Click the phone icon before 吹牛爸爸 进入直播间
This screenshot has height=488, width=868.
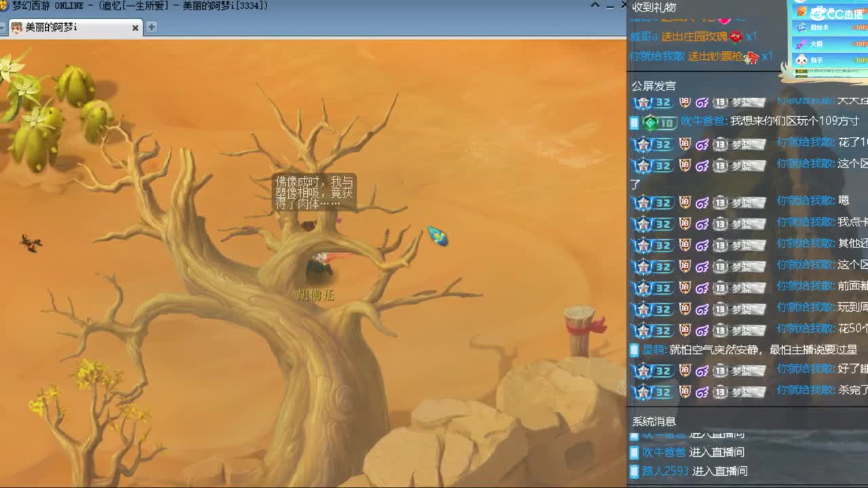635,452
